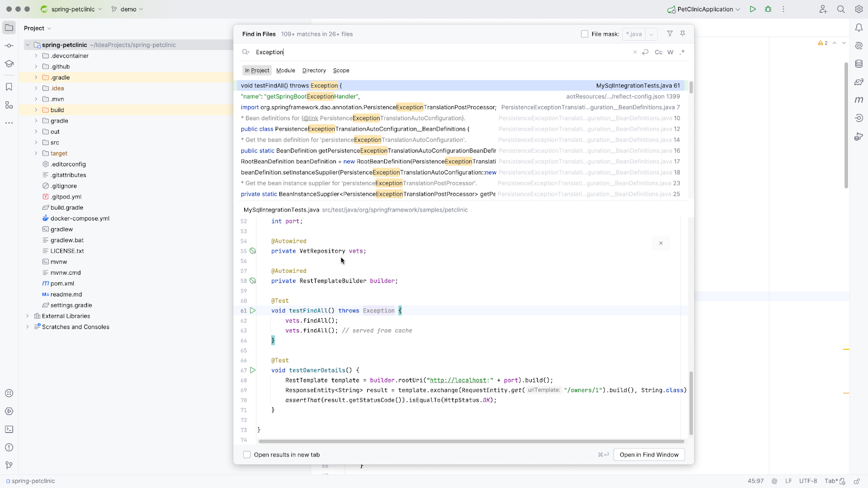Show more tool windows ellipsis
This screenshot has width=868, height=488.
click(x=9, y=123)
